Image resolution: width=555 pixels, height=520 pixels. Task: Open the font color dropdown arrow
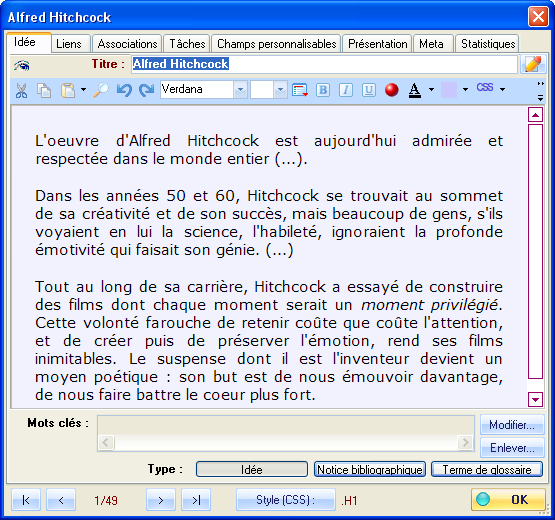431,90
